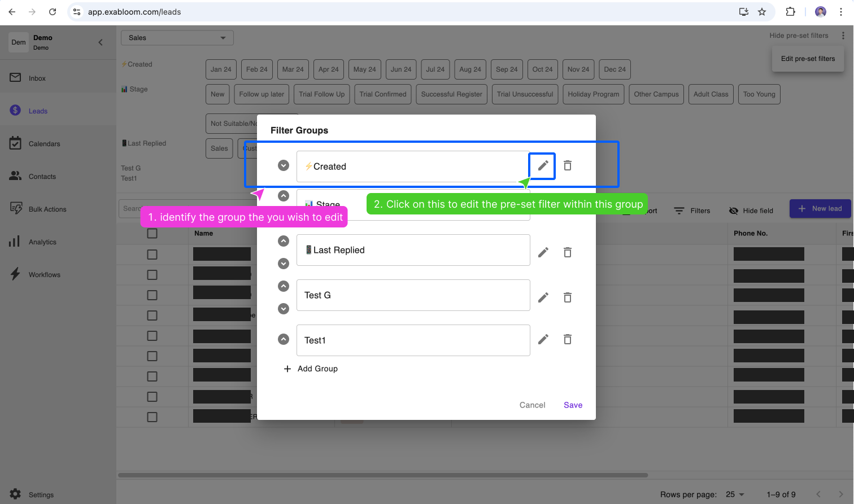Delete the Created filter group via trash icon
This screenshot has height=504, width=854.
click(x=568, y=166)
